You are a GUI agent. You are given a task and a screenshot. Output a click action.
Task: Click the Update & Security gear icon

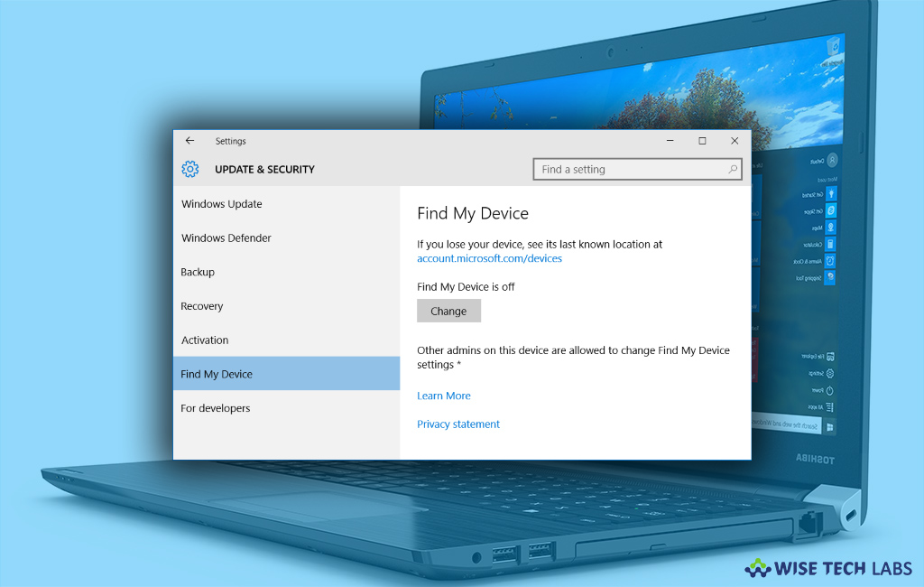tap(189, 169)
